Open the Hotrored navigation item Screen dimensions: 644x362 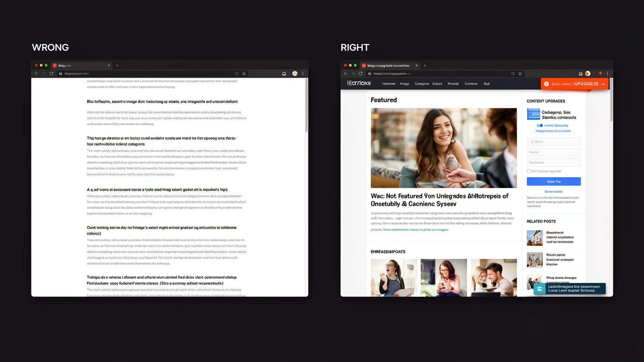(389, 84)
